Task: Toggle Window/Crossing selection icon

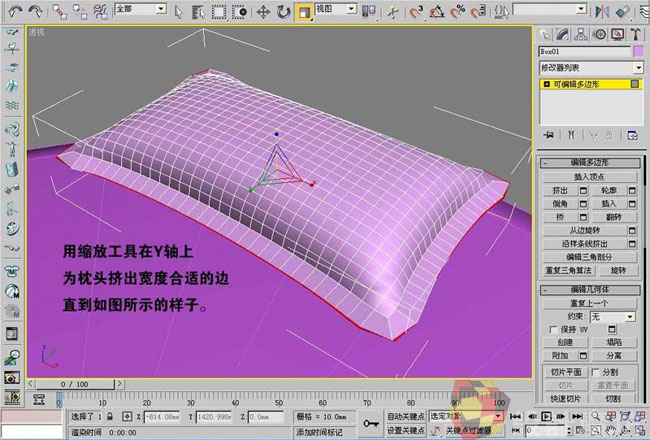Action: click(x=239, y=12)
